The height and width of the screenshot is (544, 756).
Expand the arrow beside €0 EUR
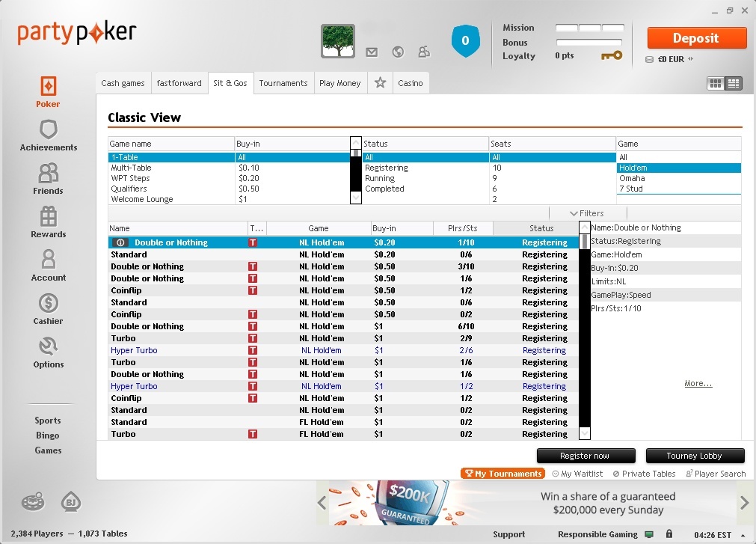click(691, 59)
